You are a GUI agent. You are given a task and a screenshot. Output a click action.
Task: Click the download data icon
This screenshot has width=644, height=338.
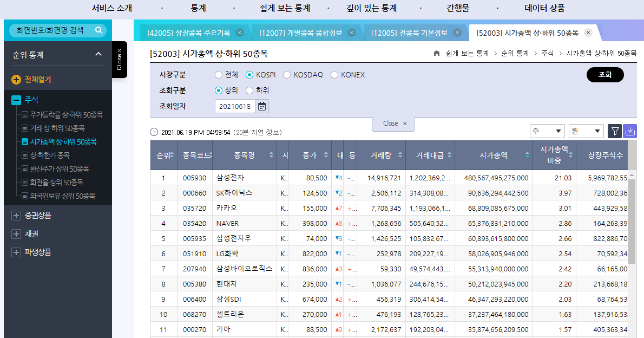(x=629, y=131)
